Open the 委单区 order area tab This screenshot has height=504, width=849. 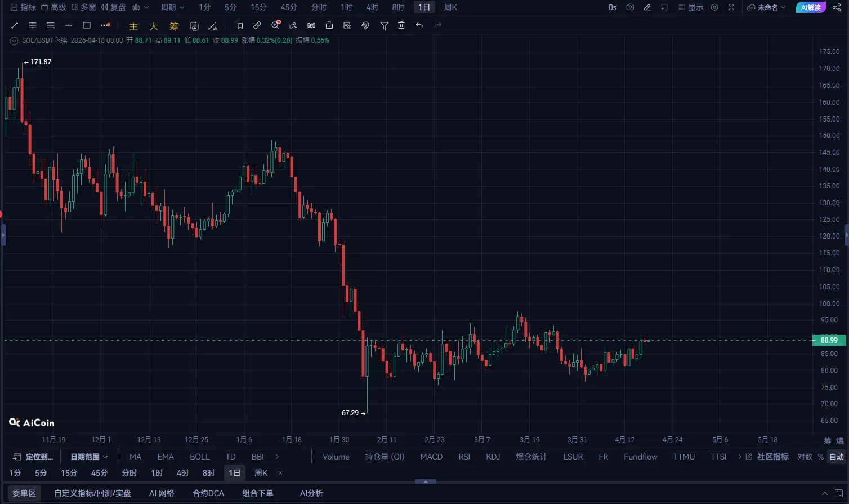click(24, 493)
